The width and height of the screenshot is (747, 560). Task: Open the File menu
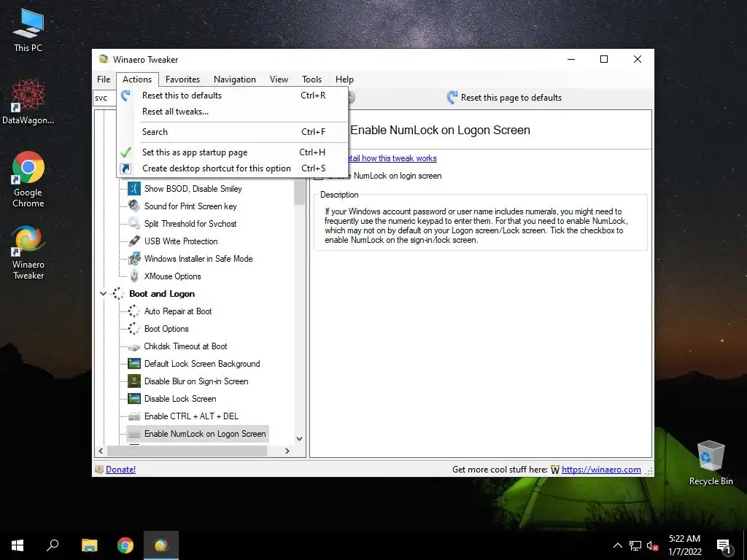(104, 79)
